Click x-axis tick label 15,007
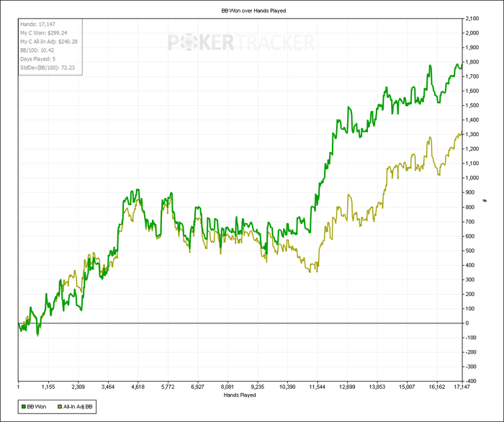 coord(407,387)
